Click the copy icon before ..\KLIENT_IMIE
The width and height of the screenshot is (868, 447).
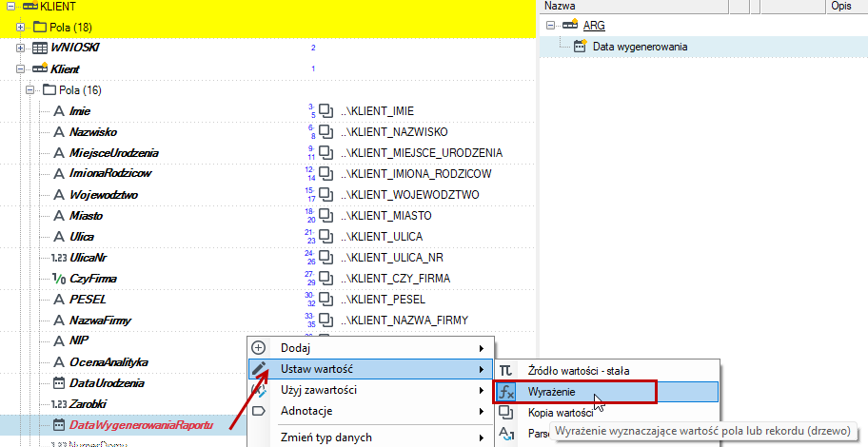[x=326, y=111]
